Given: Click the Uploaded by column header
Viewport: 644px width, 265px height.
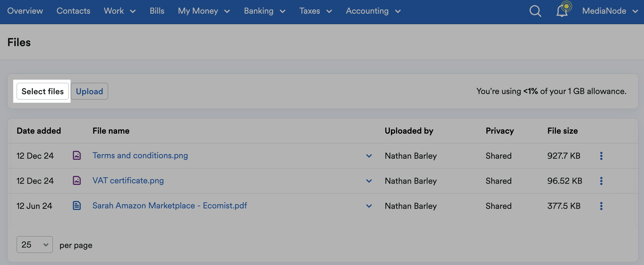Looking at the screenshot, I should 409,131.
